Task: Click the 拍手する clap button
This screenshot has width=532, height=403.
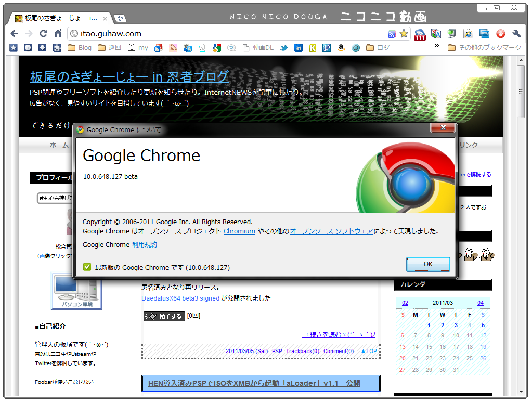Action: click(x=164, y=317)
